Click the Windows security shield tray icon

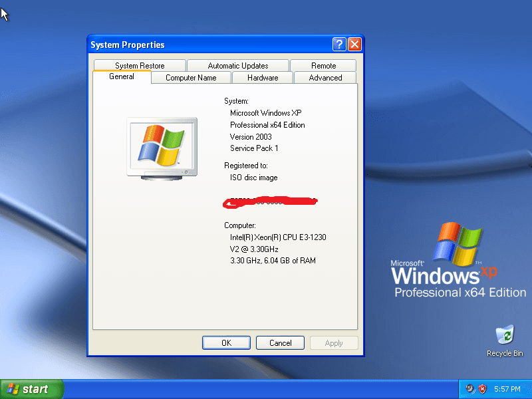point(483,389)
